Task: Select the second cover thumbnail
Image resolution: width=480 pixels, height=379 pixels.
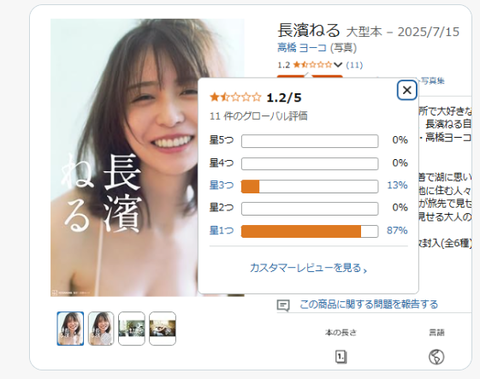Action: tap(101, 328)
